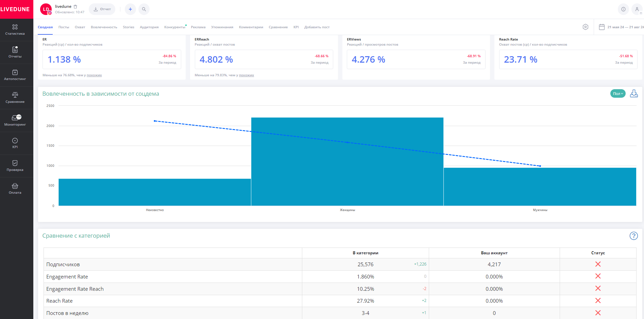The height and width of the screenshot is (319, 644).
Task: Open help for Сравнение с категорией
Action: [x=633, y=236]
